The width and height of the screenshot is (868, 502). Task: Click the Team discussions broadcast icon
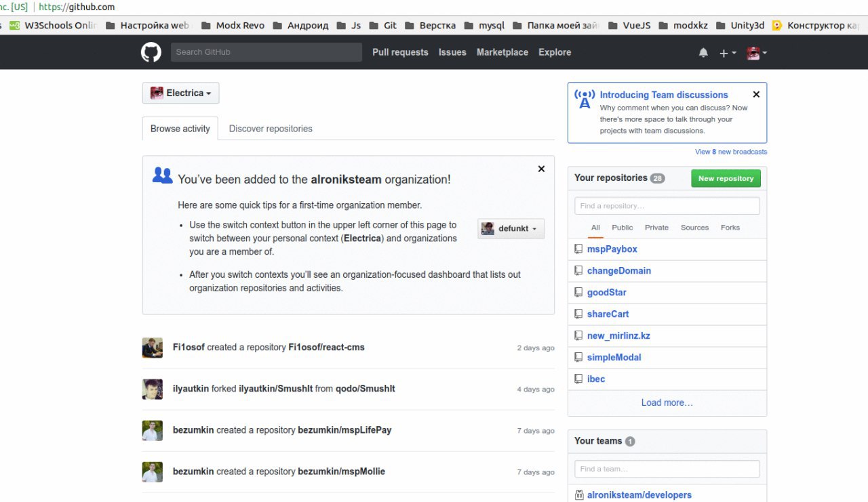[x=585, y=99]
